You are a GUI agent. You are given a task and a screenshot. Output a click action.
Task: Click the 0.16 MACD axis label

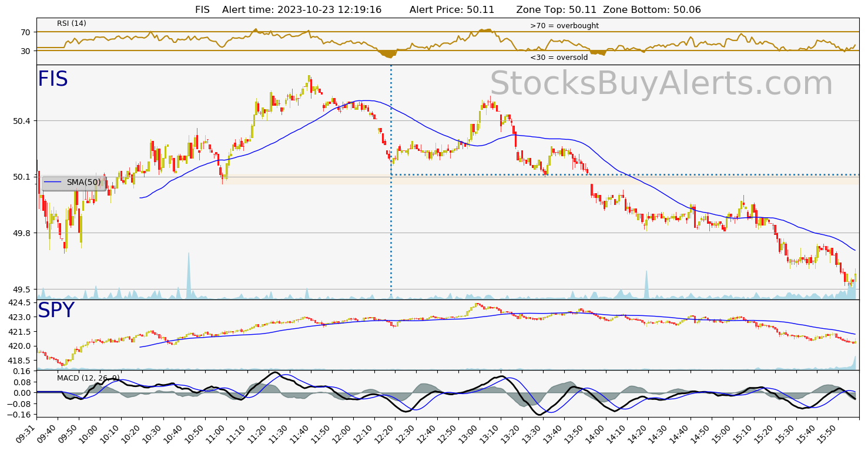pos(21,371)
